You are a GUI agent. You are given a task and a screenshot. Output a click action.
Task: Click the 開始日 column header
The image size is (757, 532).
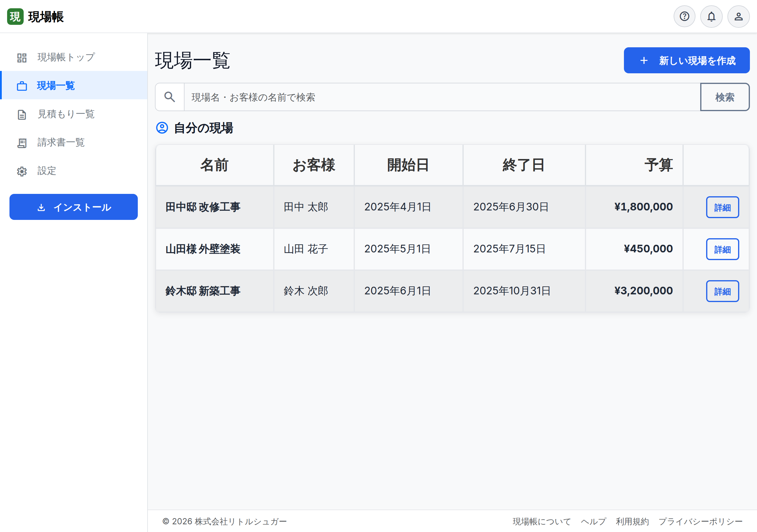[408, 165]
